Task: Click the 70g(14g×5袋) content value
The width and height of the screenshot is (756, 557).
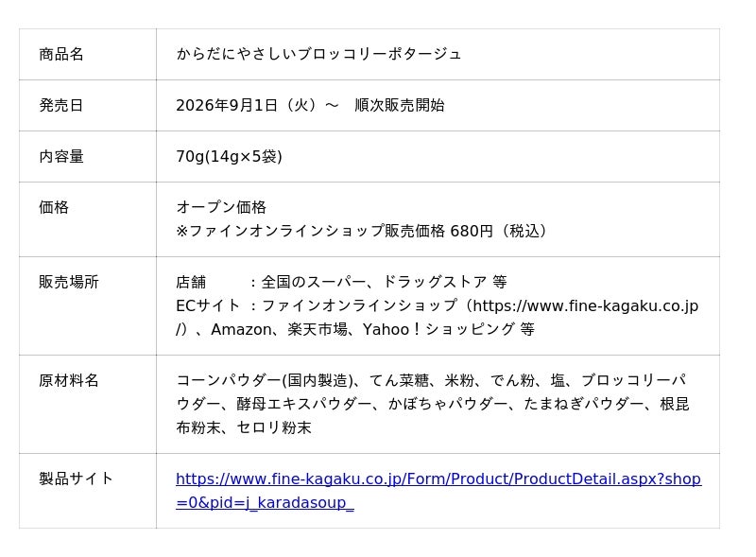Action: click(229, 156)
